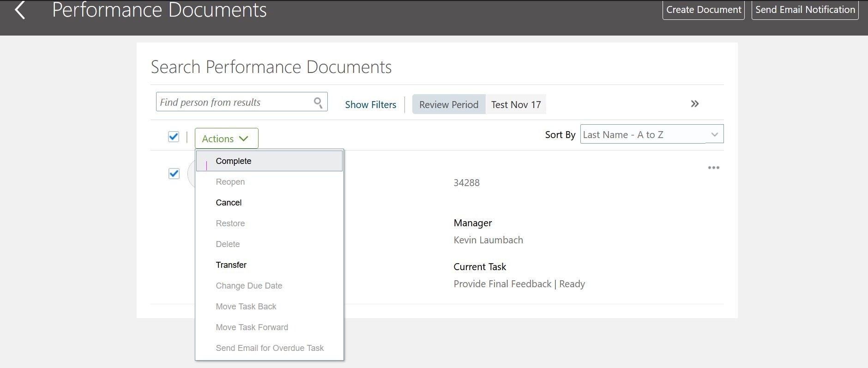868x368 pixels.
Task: Click Move Task Forward option
Action: [252, 327]
